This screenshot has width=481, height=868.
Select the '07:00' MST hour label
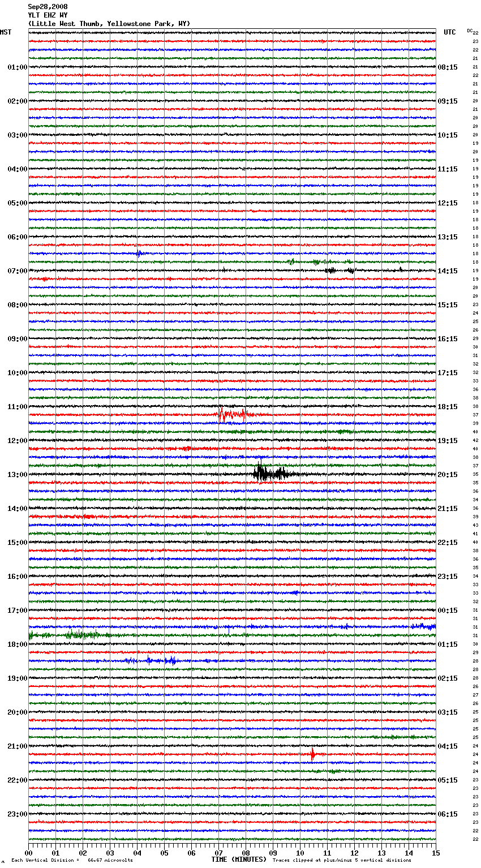click(x=18, y=271)
